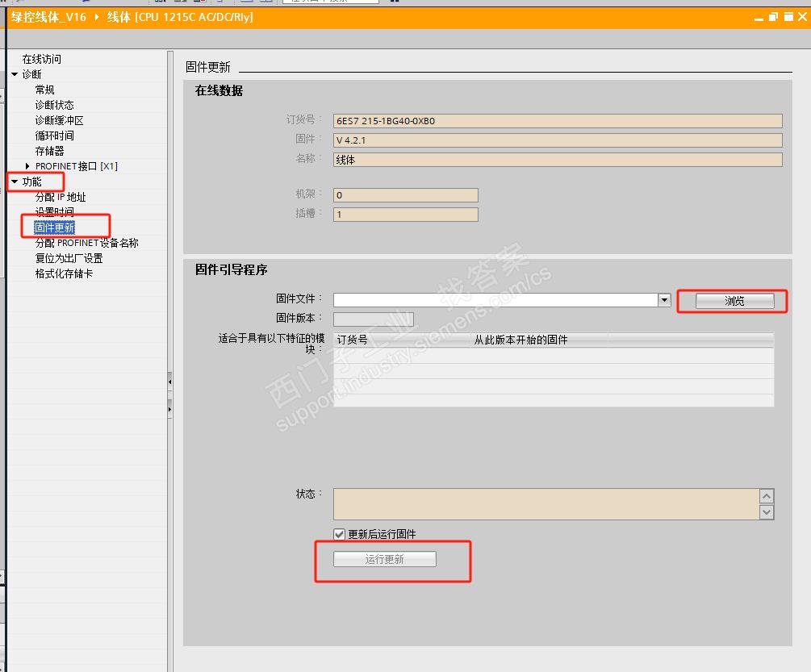The height and width of the screenshot is (672, 811).
Task: Open 分配 PROFINET 设备名称
Action: 86,243
